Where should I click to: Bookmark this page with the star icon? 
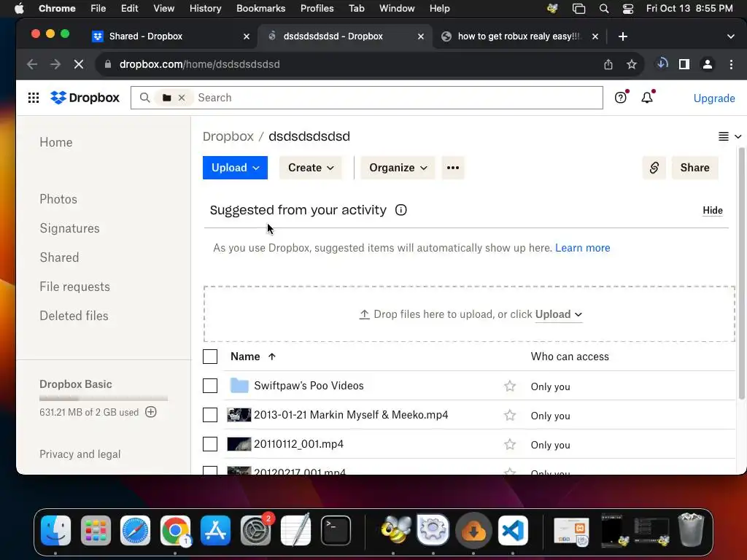click(x=632, y=64)
